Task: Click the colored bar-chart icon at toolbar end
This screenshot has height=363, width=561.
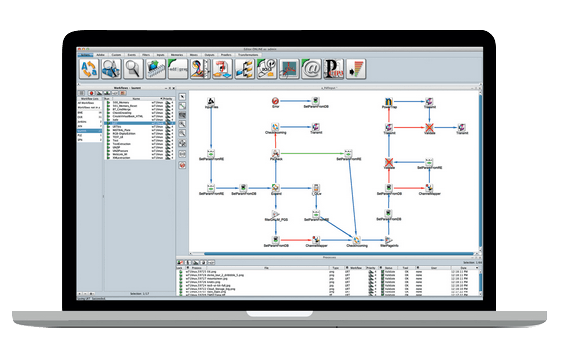Action: tap(356, 69)
